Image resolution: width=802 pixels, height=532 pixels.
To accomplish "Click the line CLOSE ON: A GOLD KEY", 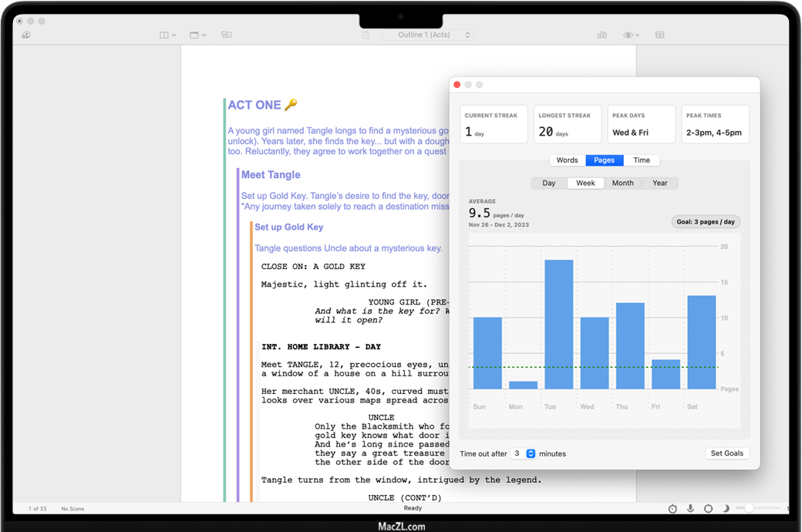I will click(x=313, y=267).
